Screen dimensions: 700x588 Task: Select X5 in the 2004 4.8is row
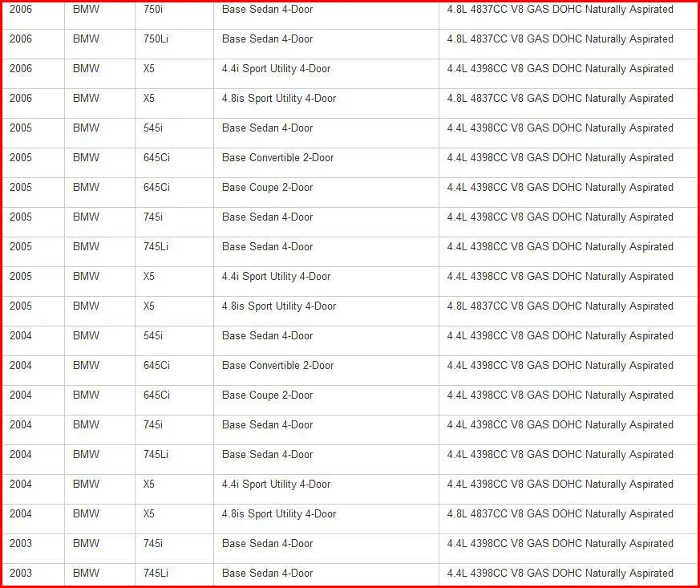click(148, 514)
